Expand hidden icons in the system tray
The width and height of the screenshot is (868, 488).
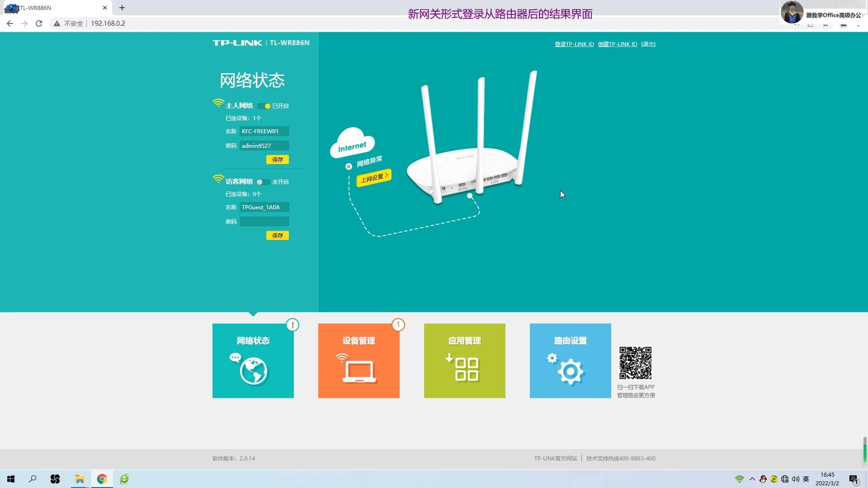tap(751, 479)
